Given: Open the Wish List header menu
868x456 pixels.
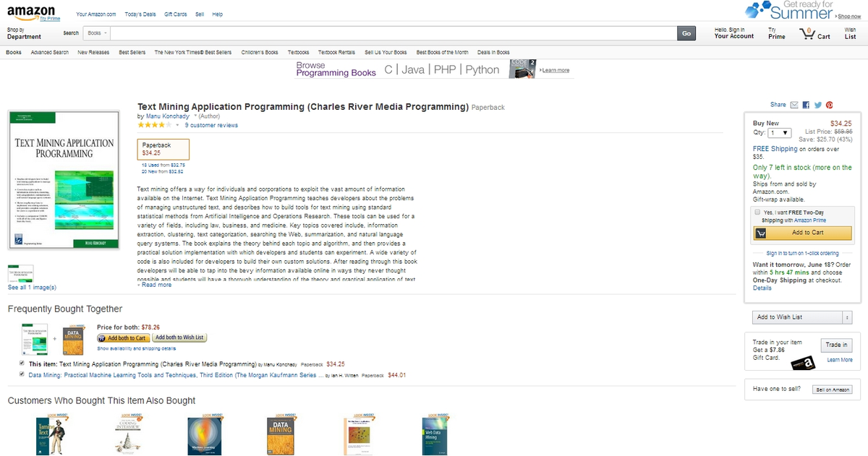Looking at the screenshot, I should 850,33.
